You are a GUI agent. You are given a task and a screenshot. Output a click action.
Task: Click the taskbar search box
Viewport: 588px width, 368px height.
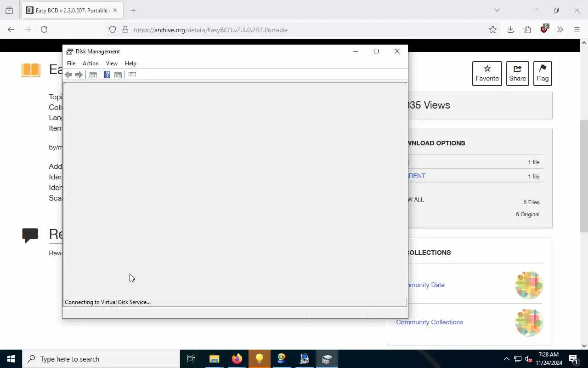coord(101,359)
